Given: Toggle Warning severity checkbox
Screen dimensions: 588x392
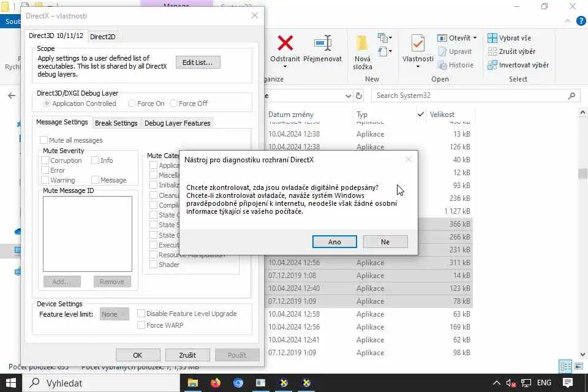Looking at the screenshot, I should [45, 180].
